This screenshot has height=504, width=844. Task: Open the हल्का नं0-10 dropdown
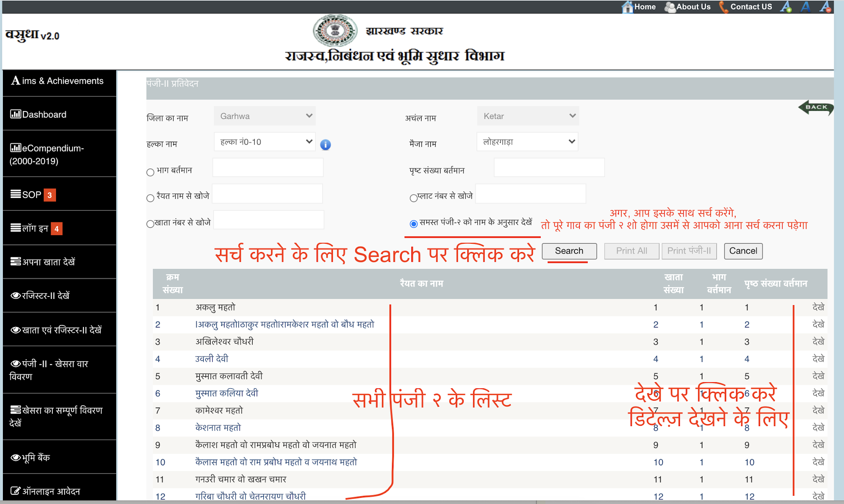coord(265,142)
